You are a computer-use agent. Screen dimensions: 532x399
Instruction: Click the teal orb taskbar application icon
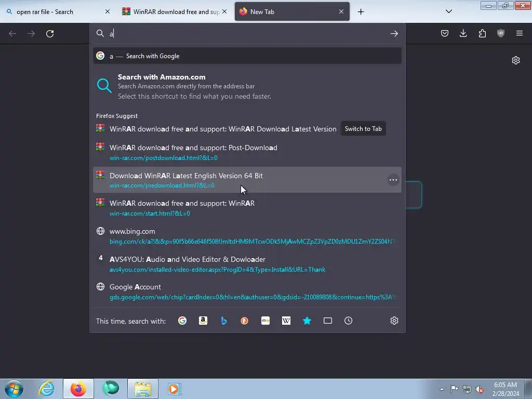pos(111,389)
